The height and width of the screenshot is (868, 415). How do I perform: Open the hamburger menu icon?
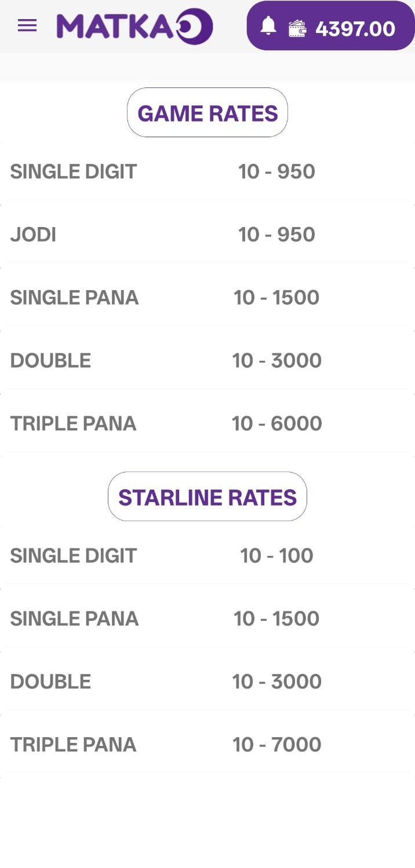[x=27, y=26]
